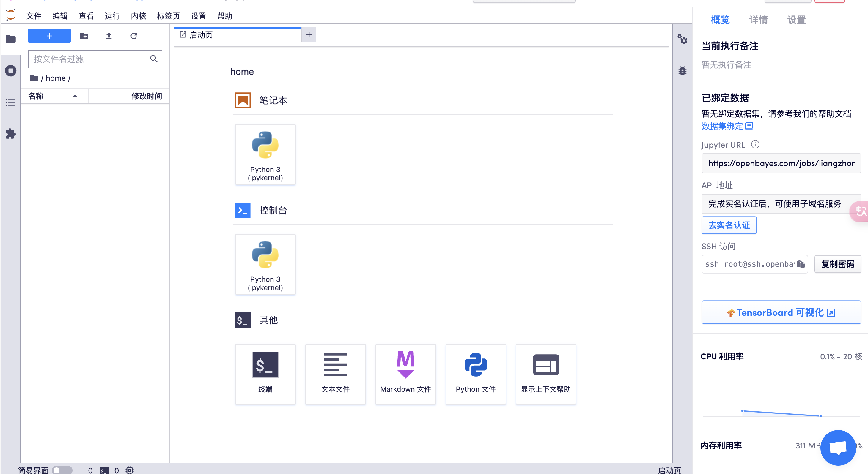Image resolution: width=868 pixels, height=474 pixels.
Task: Create a new Markdown 文件
Action: coord(405,374)
